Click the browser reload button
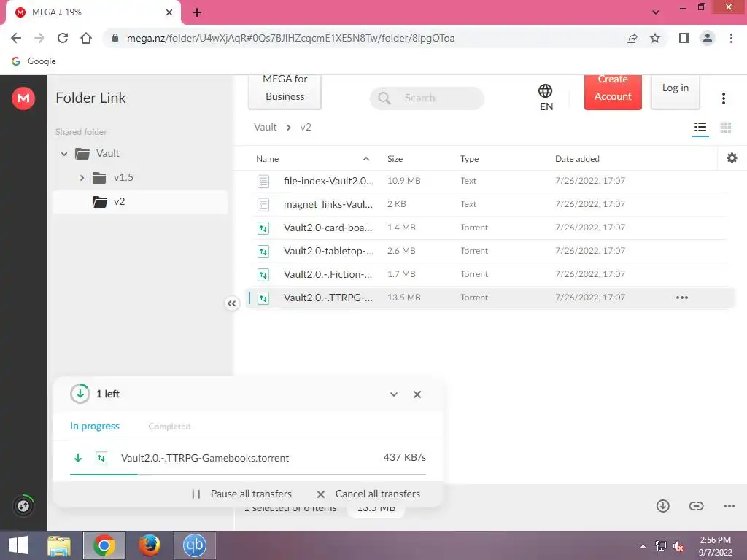This screenshot has height=560, width=747. (63, 38)
